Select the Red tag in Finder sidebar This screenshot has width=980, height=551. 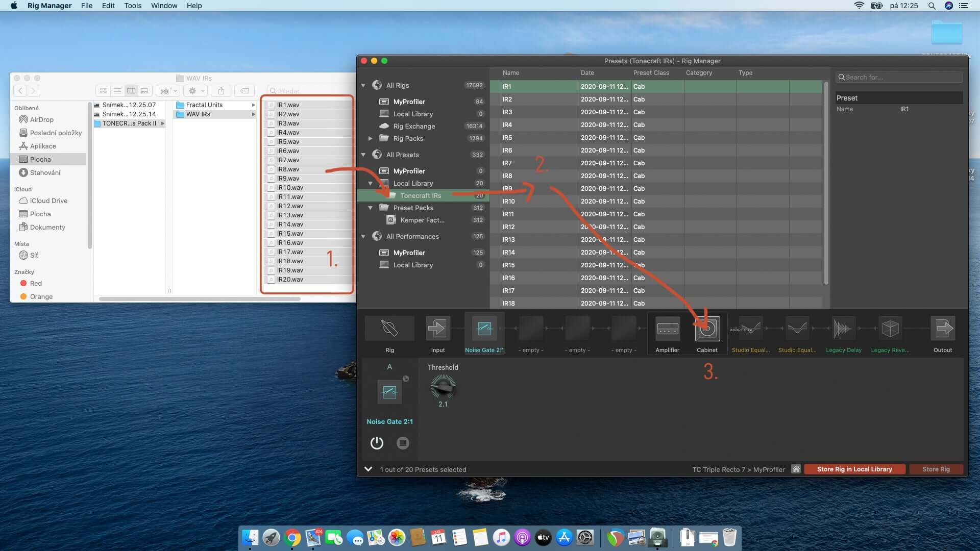(x=36, y=283)
